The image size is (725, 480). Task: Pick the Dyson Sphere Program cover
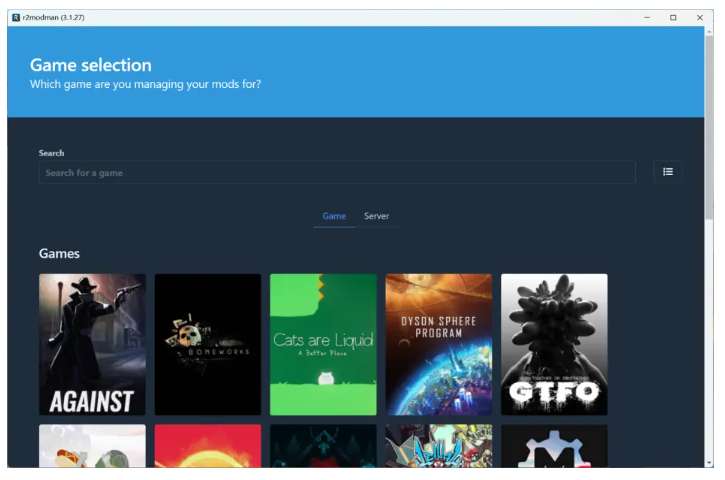click(439, 344)
